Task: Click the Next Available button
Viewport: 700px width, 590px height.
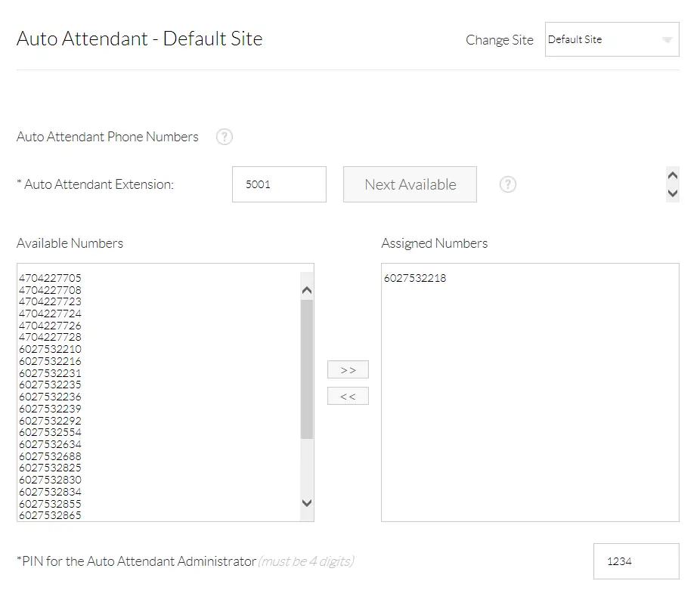Action: (410, 184)
